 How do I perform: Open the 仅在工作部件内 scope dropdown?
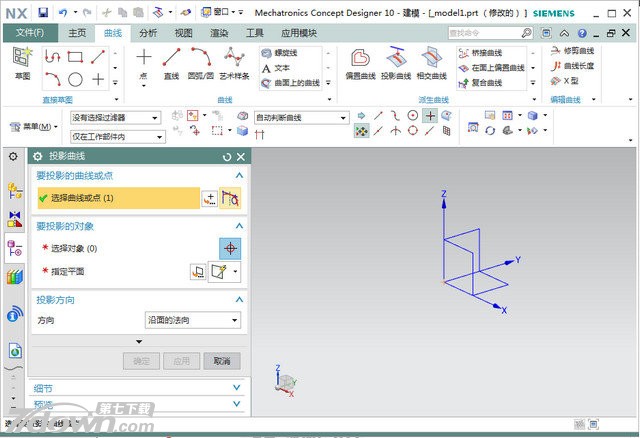coord(118,137)
